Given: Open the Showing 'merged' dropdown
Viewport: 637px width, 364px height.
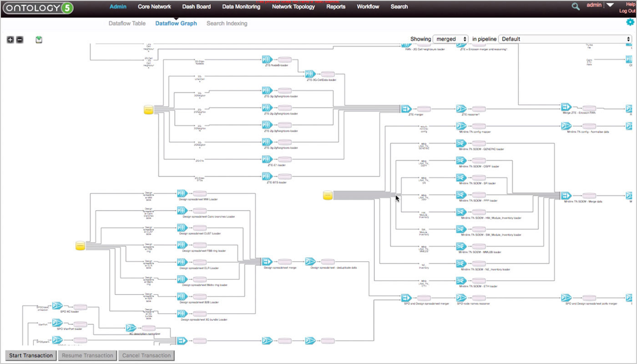Looking at the screenshot, I should 450,39.
